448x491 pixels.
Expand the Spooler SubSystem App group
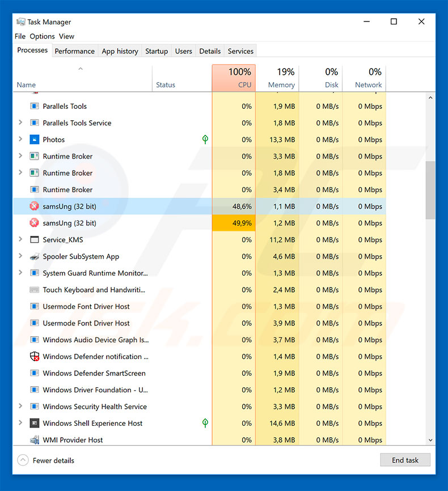(x=20, y=256)
